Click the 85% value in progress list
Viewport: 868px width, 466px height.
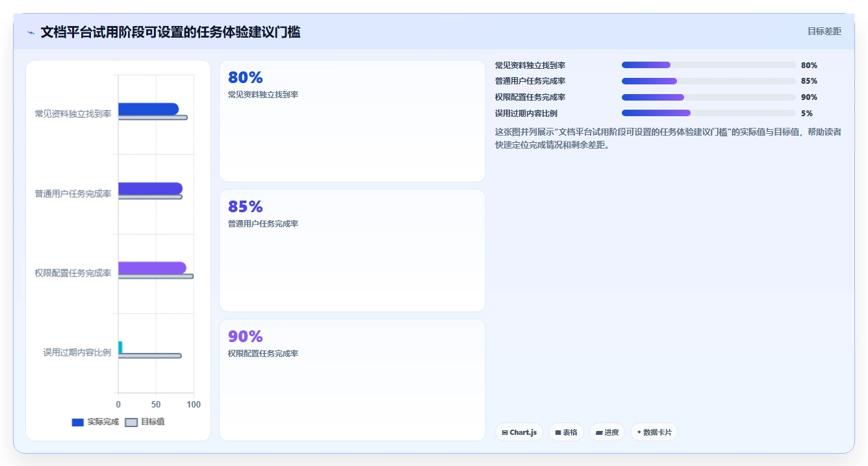pyautogui.click(x=809, y=81)
